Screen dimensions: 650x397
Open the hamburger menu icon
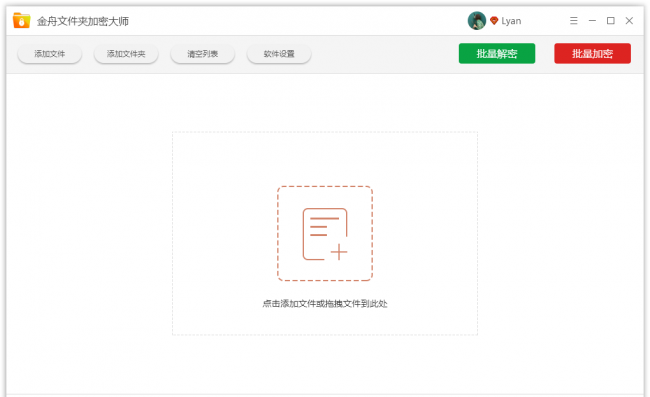[574, 21]
